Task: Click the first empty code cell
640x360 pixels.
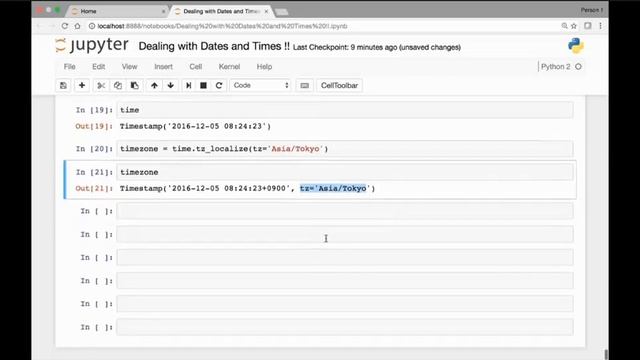Action: (x=344, y=211)
